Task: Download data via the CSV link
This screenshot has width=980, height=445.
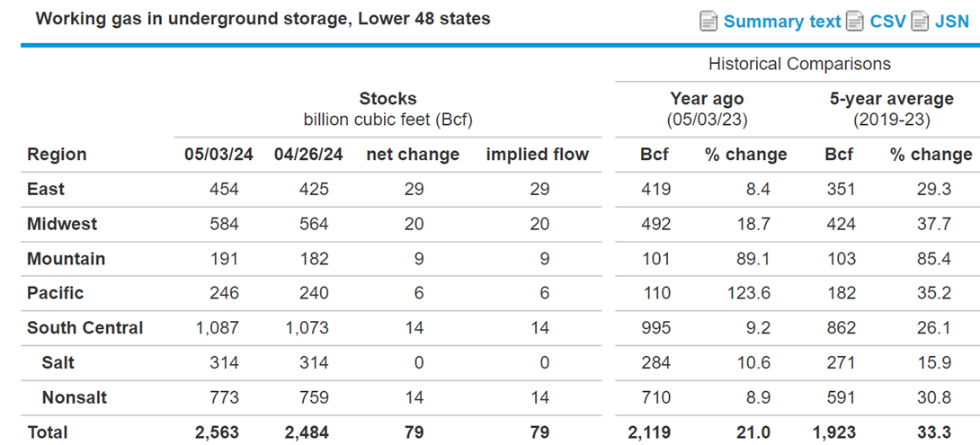Action: pos(887,22)
